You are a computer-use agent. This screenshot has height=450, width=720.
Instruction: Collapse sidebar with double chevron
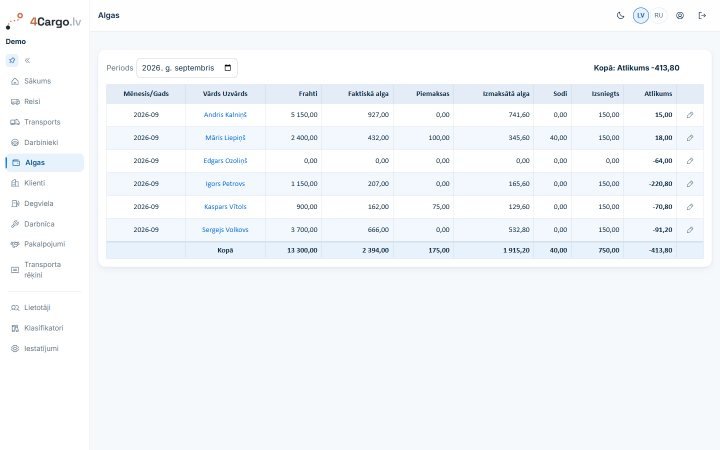pyautogui.click(x=28, y=60)
